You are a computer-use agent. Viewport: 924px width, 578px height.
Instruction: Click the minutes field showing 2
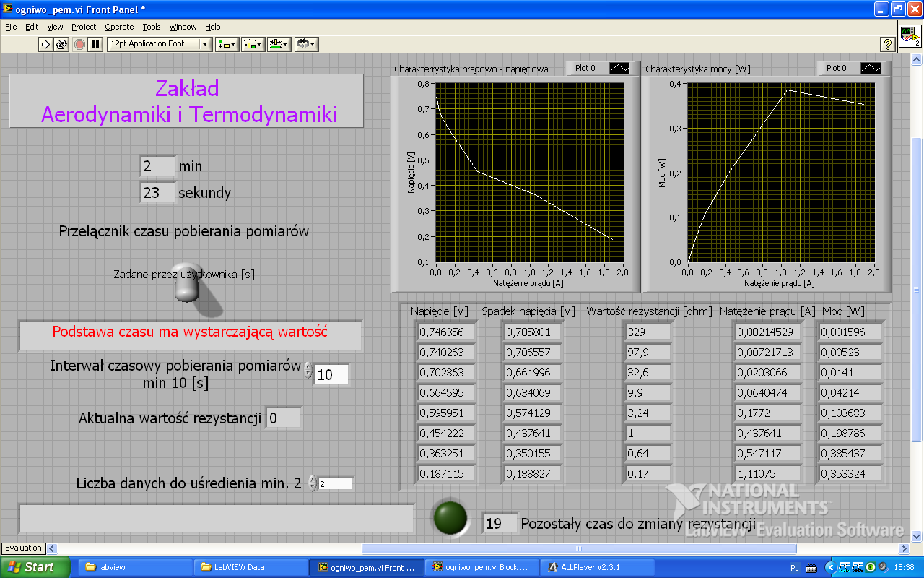[157, 166]
